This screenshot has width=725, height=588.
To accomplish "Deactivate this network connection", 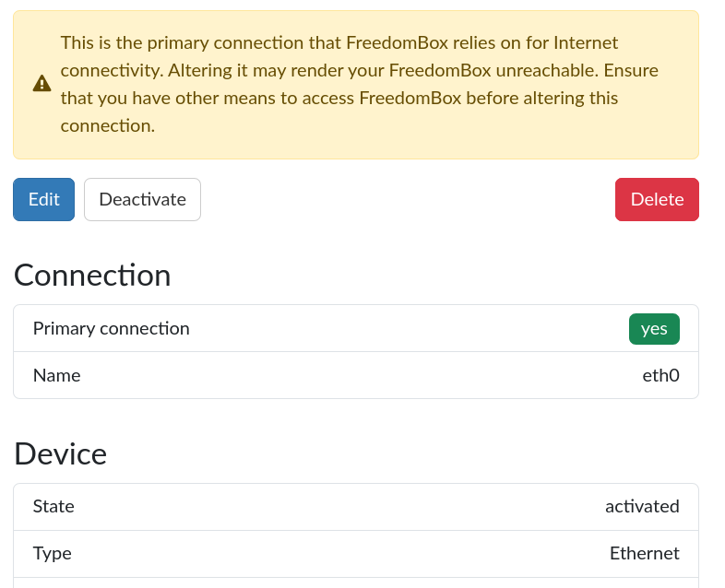I will 142,199.
